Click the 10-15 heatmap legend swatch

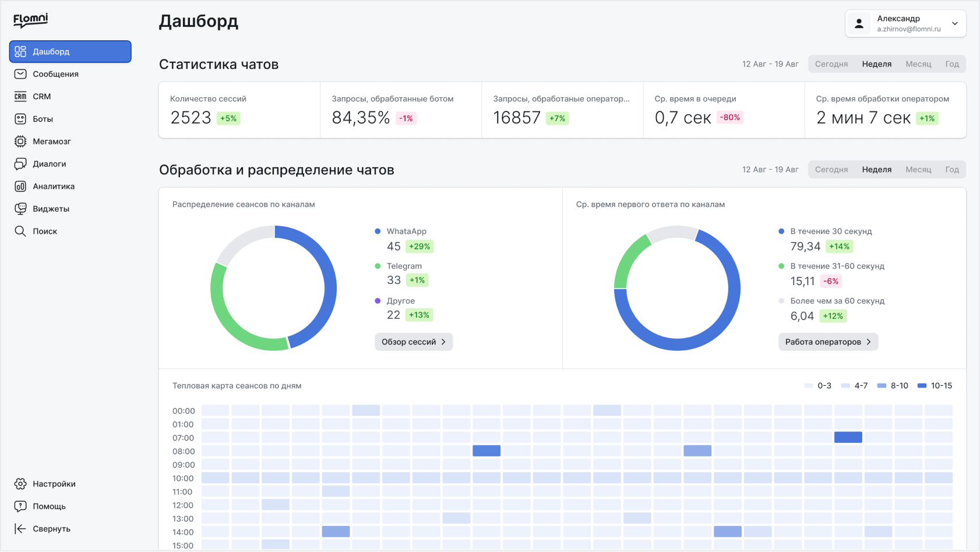coord(922,386)
